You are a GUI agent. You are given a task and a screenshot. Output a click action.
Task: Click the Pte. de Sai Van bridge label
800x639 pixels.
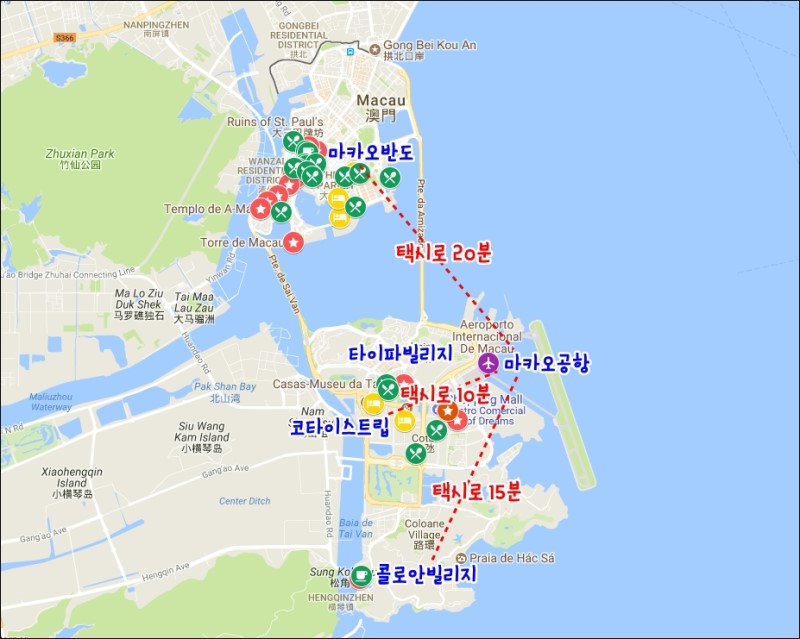(x=284, y=282)
